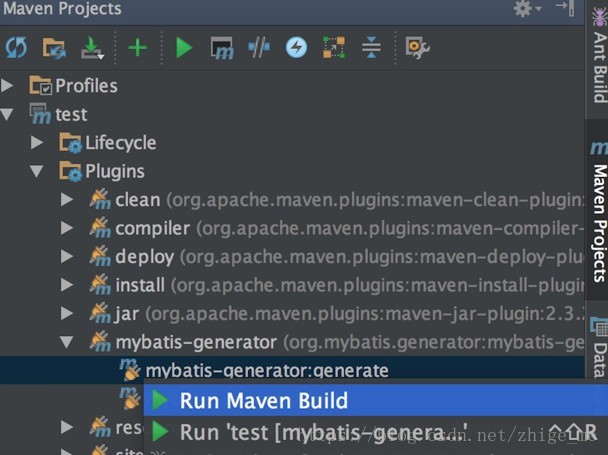This screenshot has width=608, height=455.
Task: Open Maven Settings wrench icon
Action: [417, 48]
